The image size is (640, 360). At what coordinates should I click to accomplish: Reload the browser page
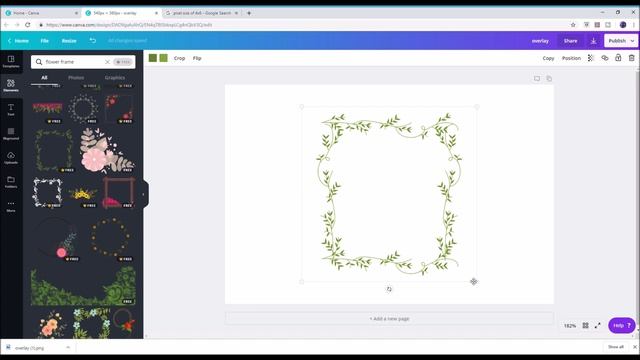pyautogui.click(x=27, y=25)
